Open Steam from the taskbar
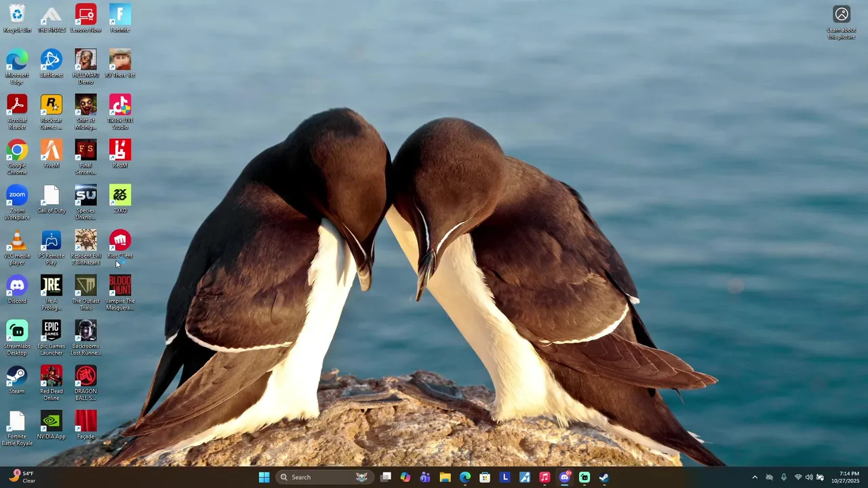The width and height of the screenshot is (868, 488). click(x=604, y=477)
